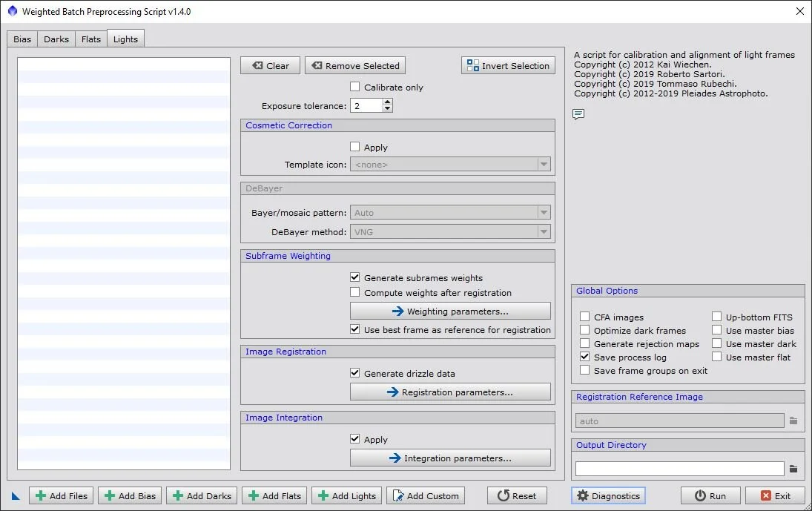The height and width of the screenshot is (511, 812).
Task: Enable Up-bottom FITS option
Action: coord(717,317)
